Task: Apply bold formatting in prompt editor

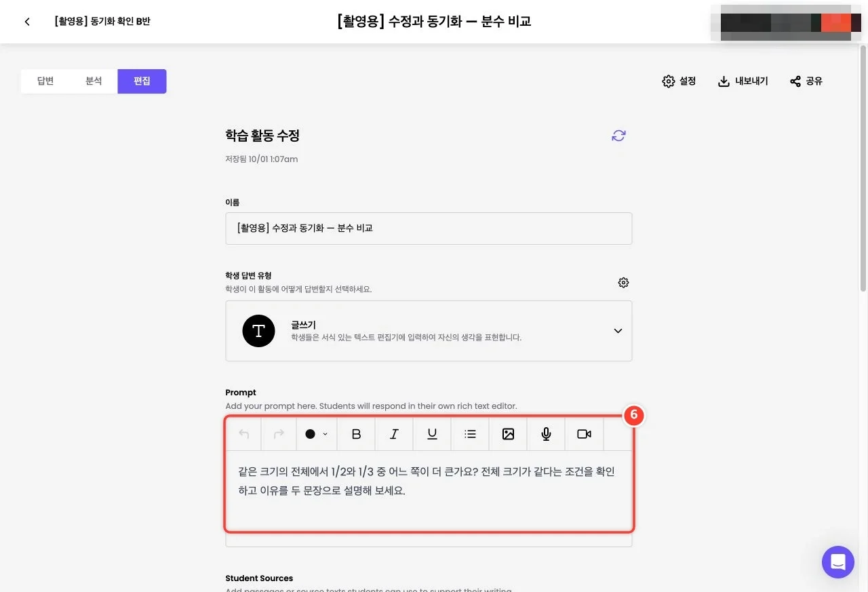Action: 356,434
